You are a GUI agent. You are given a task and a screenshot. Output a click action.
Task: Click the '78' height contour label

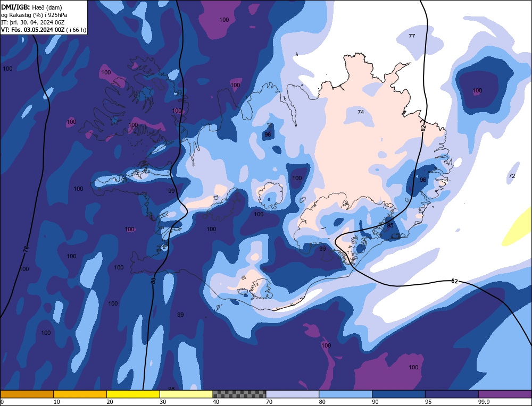pos(26,249)
